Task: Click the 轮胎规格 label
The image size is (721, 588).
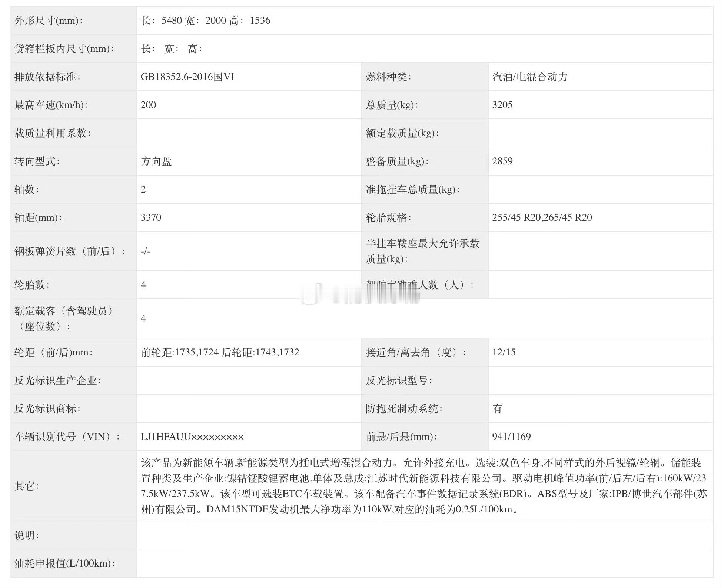Action: coord(389,217)
